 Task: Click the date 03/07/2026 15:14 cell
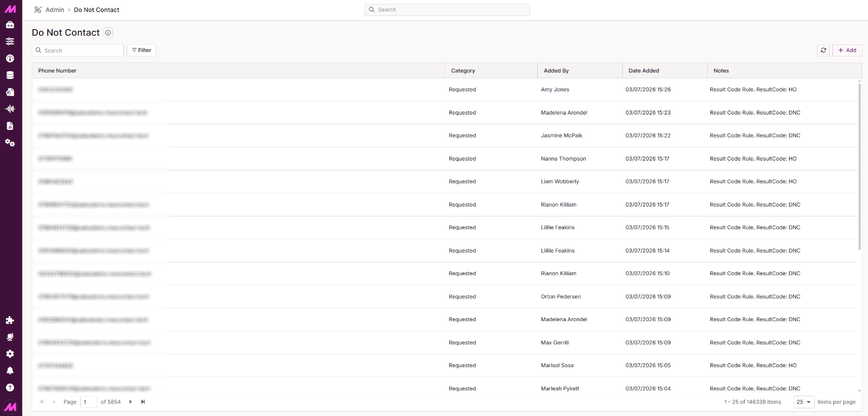coord(647,250)
